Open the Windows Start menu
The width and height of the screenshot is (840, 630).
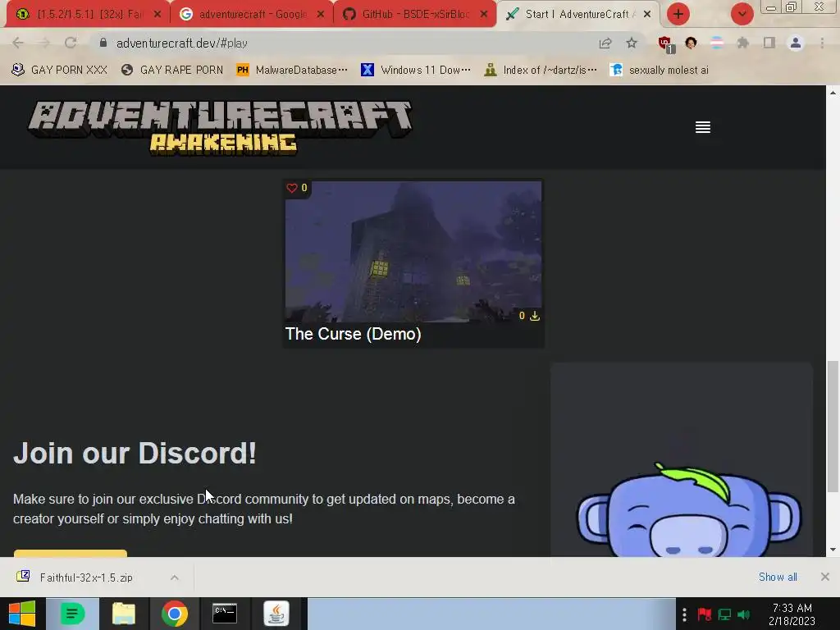tap(22, 614)
